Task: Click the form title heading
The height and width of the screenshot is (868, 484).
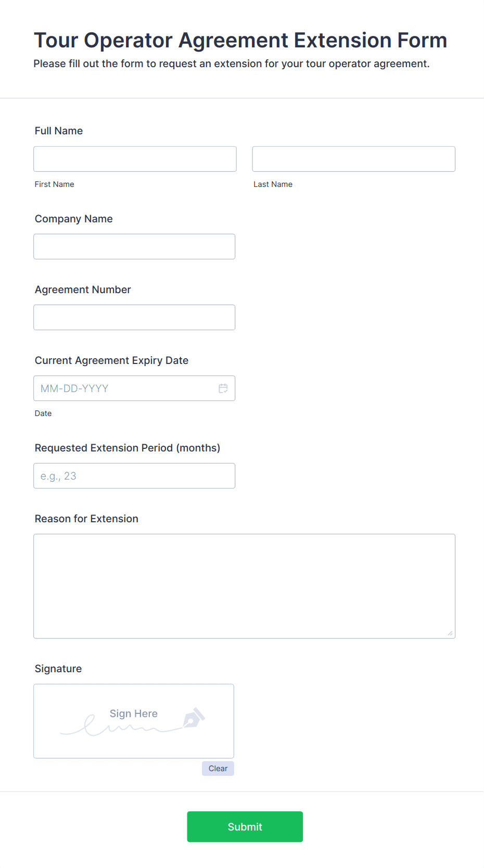Action: coord(240,40)
